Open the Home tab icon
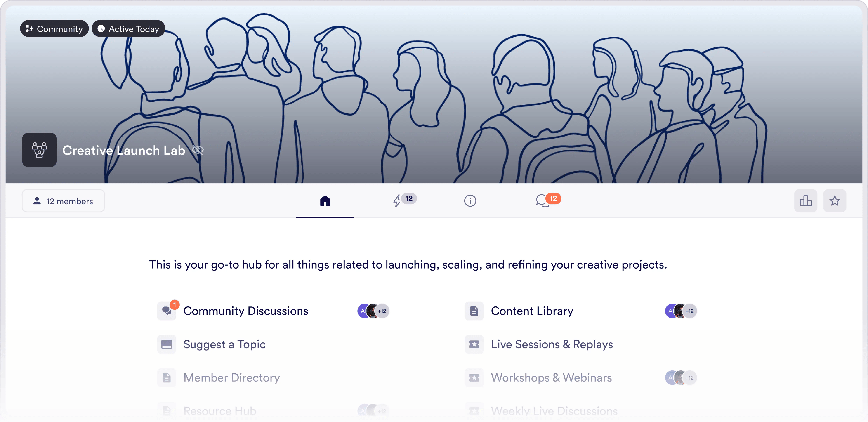The width and height of the screenshot is (868, 422). pos(325,201)
